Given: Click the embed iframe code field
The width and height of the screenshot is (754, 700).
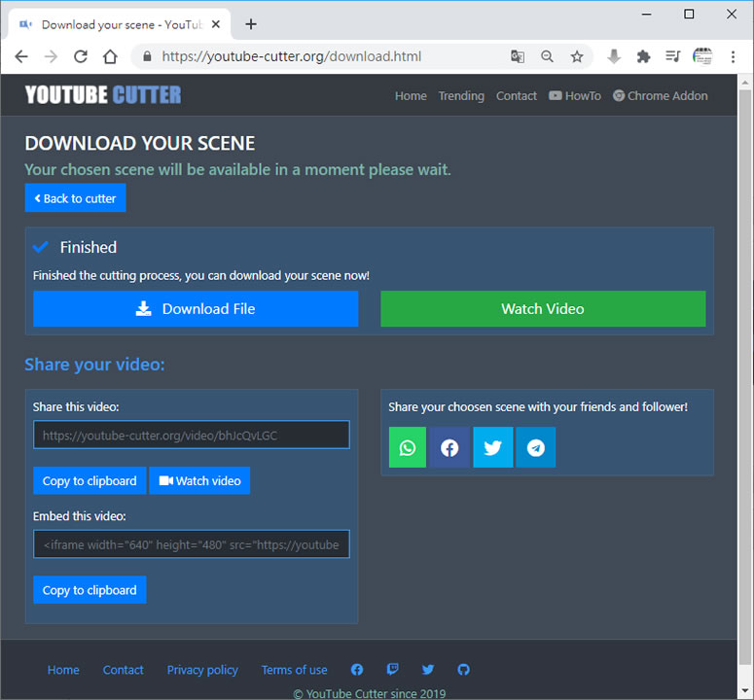Looking at the screenshot, I should pyautogui.click(x=192, y=543).
